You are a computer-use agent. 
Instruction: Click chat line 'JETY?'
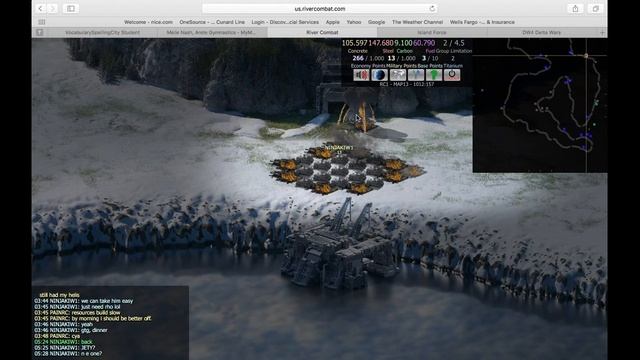click(x=64, y=348)
